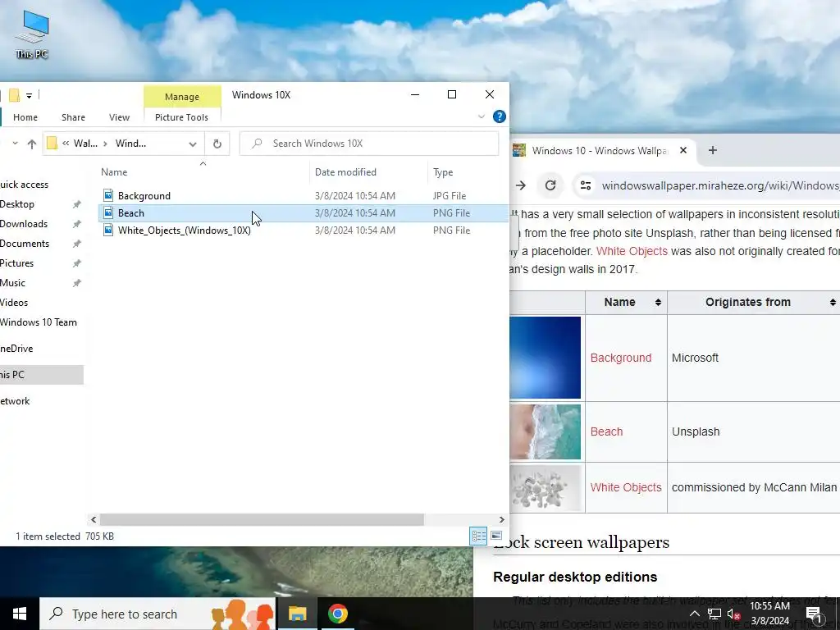
Task: Click the Background file name
Action: (144, 196)
